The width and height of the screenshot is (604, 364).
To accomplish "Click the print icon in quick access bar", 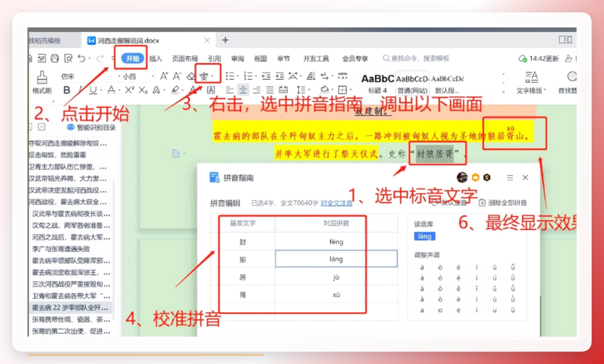I will tap(54, 59).
